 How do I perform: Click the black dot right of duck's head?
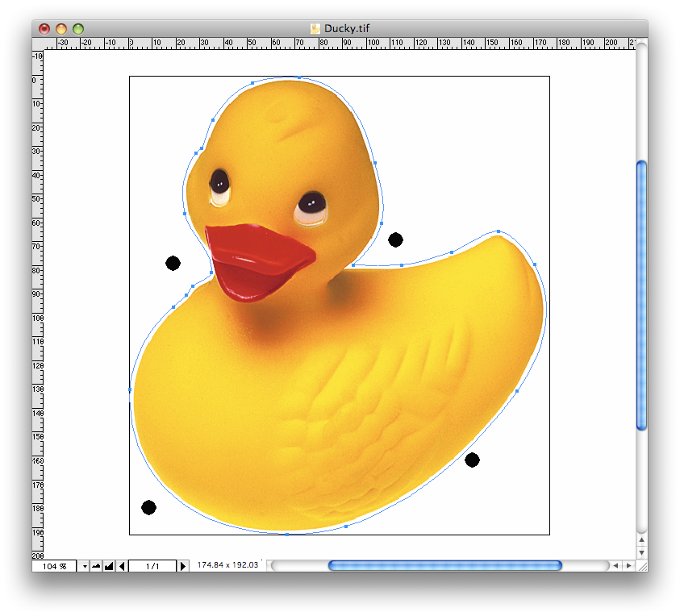pyautogui.click(x=395, y=239)
